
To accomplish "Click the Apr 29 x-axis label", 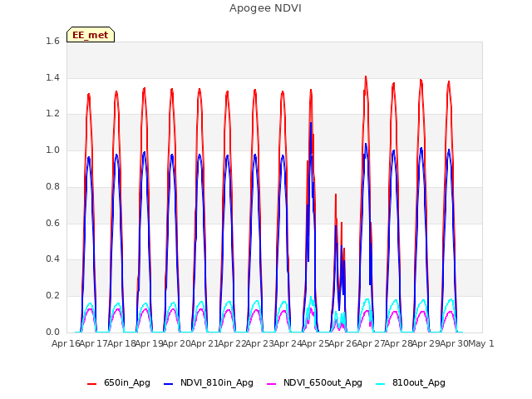I will pyautogui.click(x=426, y=343).
